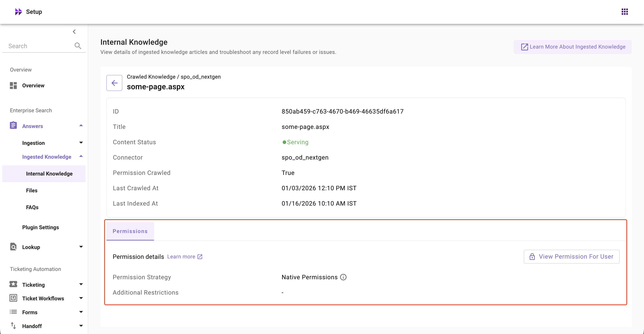The image size is (644, 334).
Task: Click the Setup logo icon
Action: pyautogui.click(x=18, y=12)
